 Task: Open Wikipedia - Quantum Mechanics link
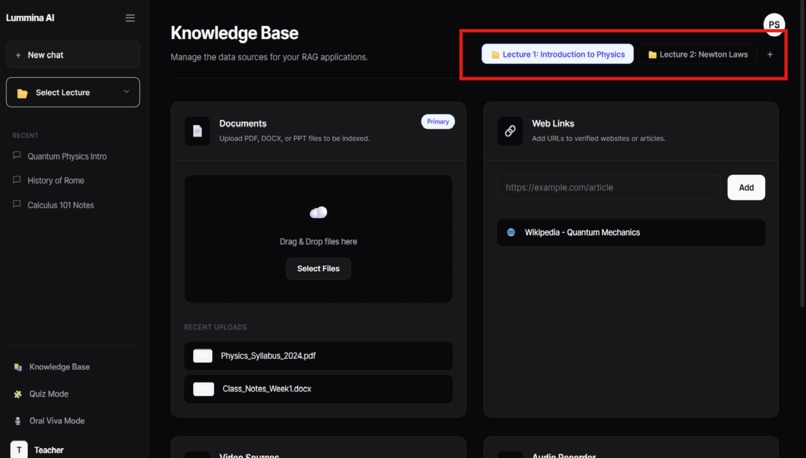631,232
